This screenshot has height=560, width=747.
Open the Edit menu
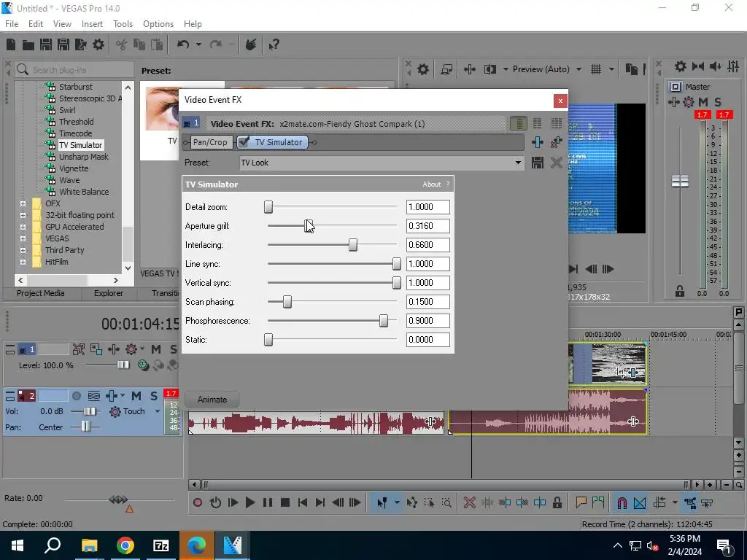click(36, 24)
